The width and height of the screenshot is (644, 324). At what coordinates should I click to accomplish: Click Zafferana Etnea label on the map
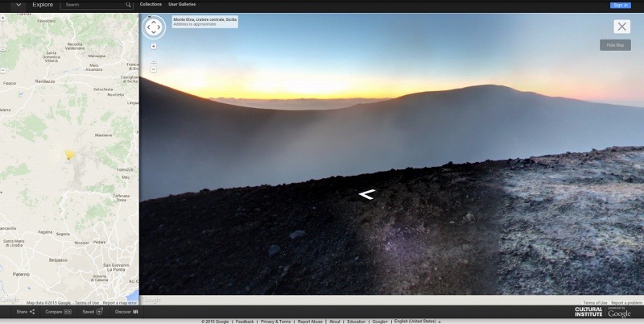click(x=120, y=198)
